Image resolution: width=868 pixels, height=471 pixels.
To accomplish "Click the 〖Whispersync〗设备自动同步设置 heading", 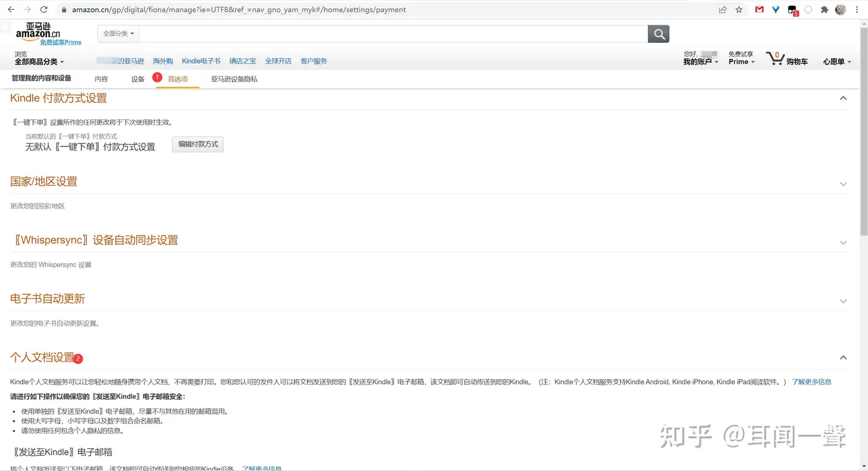I will pos(96,240).
